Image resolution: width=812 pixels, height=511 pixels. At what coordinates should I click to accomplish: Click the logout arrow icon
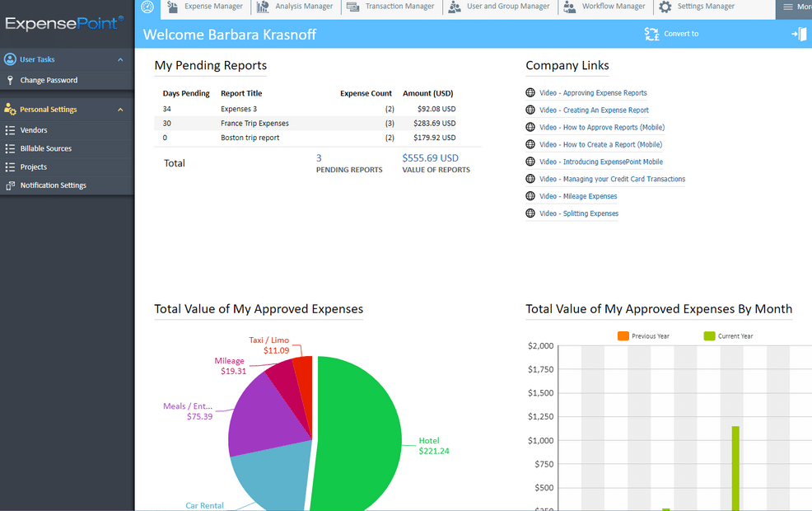click(799, 35)
